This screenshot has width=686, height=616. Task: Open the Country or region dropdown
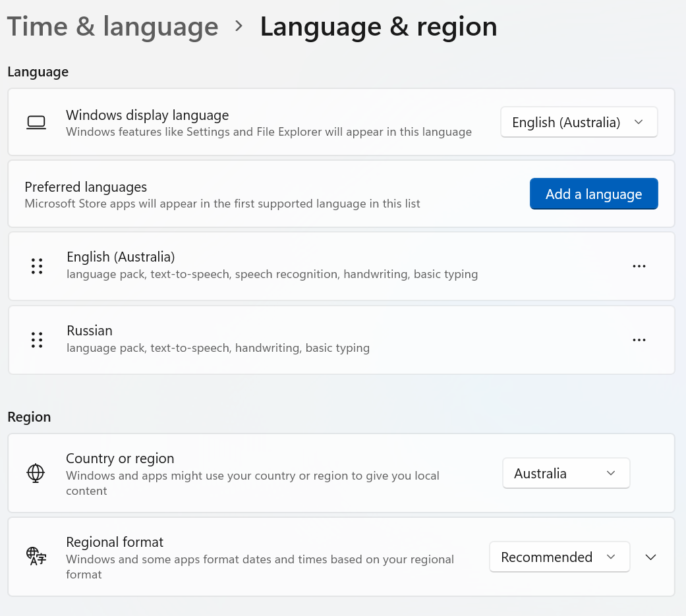(x=565, y=473)
